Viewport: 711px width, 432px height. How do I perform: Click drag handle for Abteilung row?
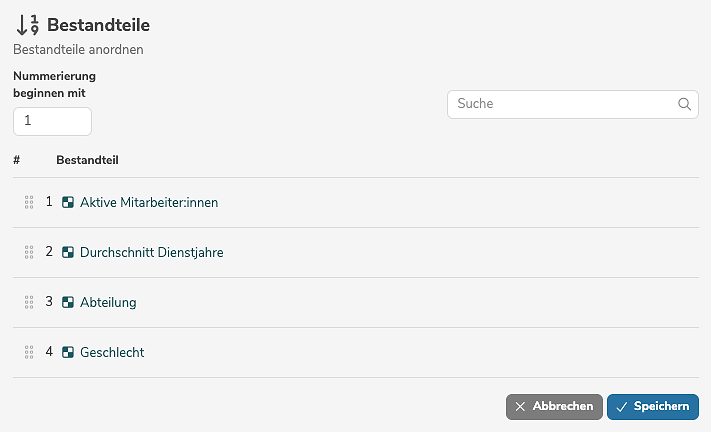[29, 302]
